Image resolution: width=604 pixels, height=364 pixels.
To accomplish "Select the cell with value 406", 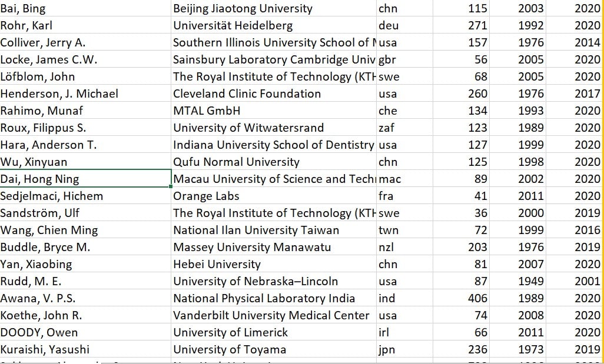I will 461,298.
